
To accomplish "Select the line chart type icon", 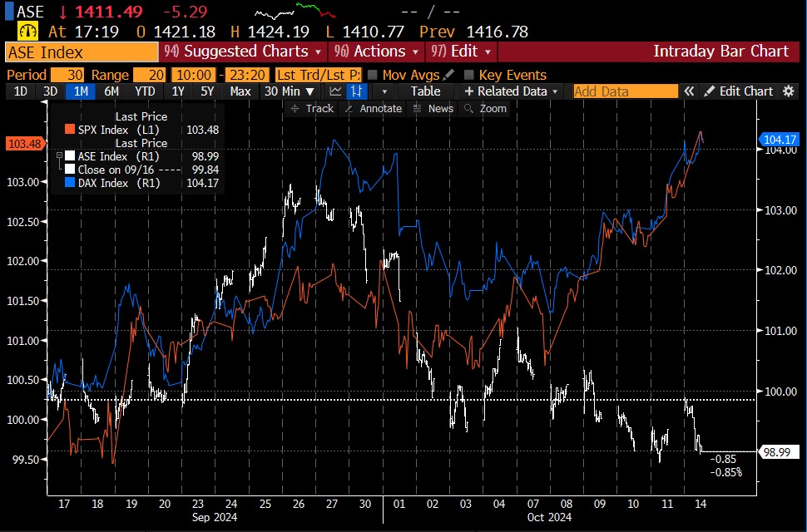I will click(336, 91).
